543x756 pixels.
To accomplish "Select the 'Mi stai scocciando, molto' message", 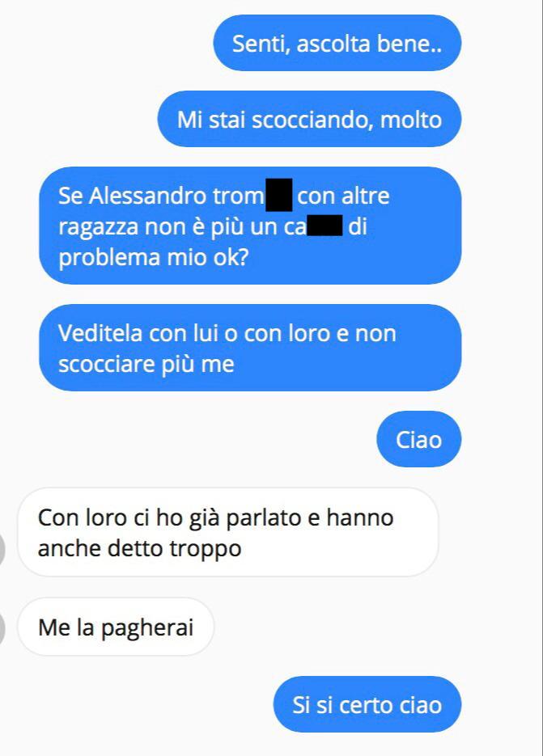I will (x=309, y=119).
